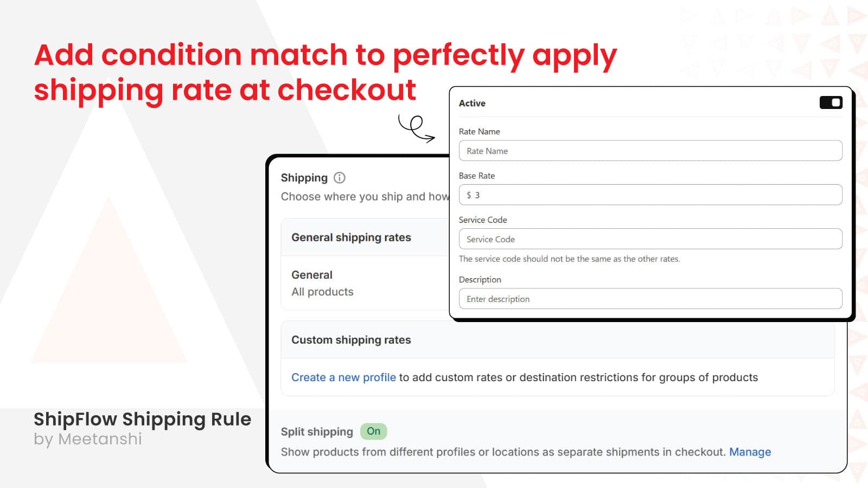
Task: Click the Enter description field
Action: click(x=650, y=299)
